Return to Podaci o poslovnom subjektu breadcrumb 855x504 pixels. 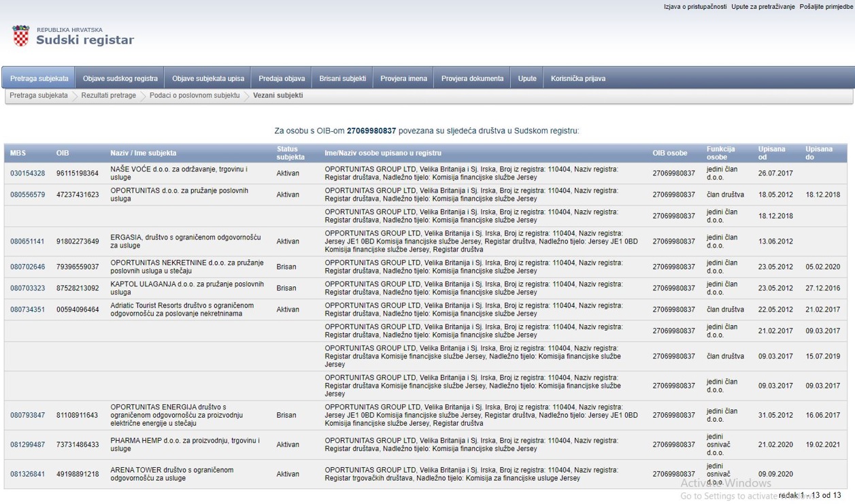(x=195, y=96)
